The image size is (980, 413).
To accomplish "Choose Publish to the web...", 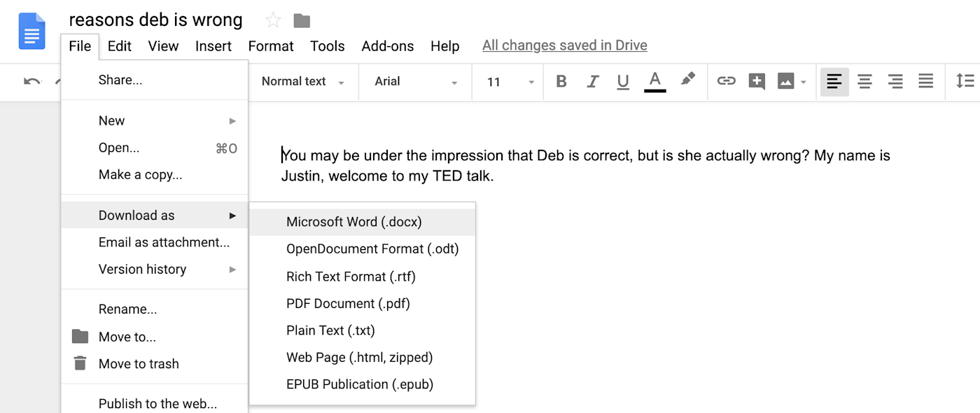I will pyautogui.click(x=155, y=403).
